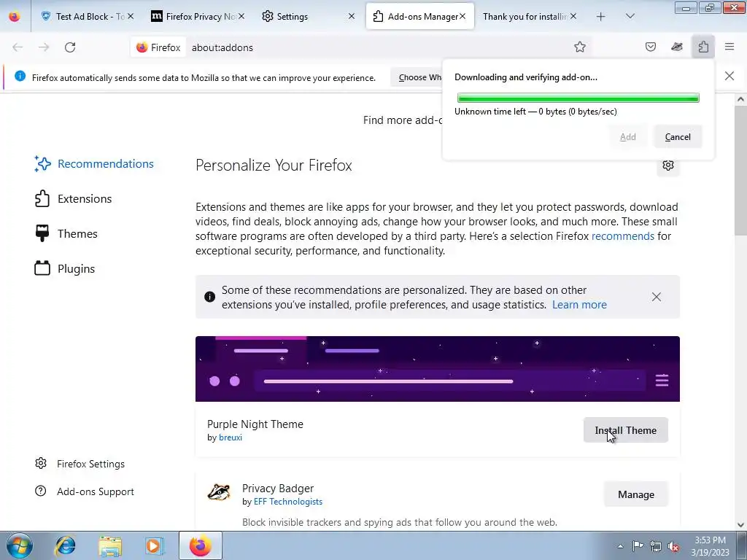The image size is (747, 560).
Task: Open the add-ons tools gear menu
Action: click(x=668, y=166)
